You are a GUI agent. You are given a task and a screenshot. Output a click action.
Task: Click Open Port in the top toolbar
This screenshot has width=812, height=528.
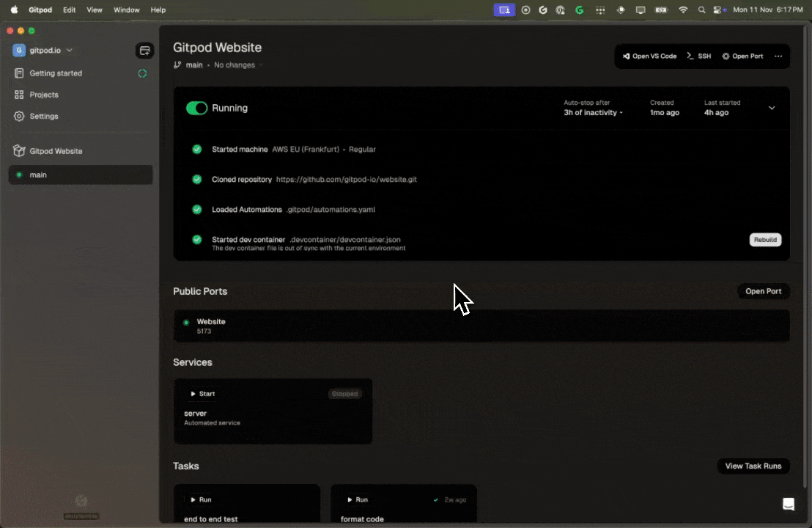click(742, 56)
